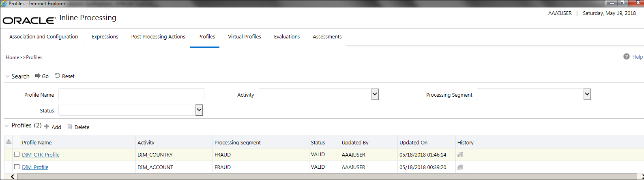This screenshot has height=180, width=644.
Task: Open history icon for DIM_CTR_Profile row
Action: point(460,155)
